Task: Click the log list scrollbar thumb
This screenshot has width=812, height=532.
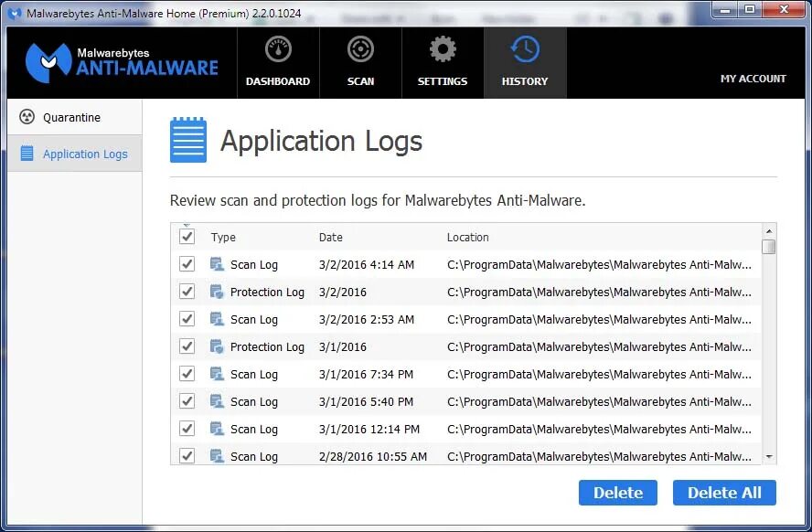Action: point(769,246)
